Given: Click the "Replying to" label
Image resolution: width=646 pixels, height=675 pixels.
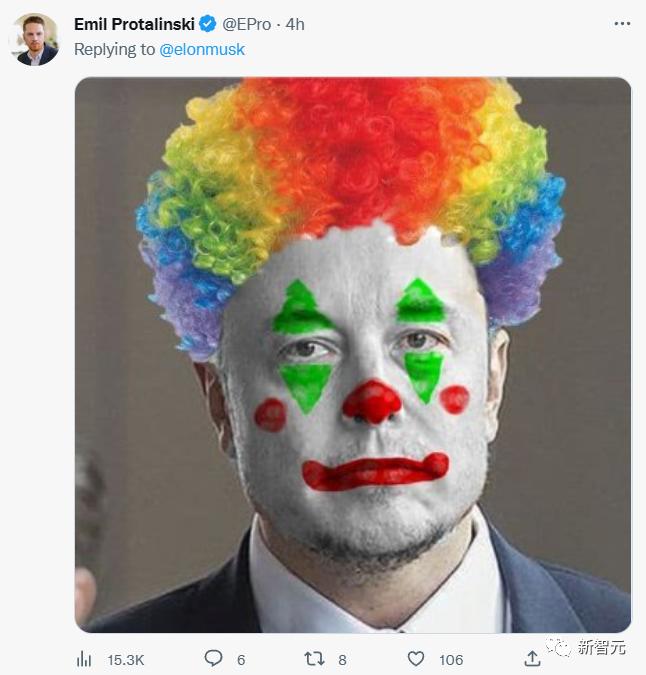Looking at the screenshot, I should pyautogui.click(x=114, y=49).
